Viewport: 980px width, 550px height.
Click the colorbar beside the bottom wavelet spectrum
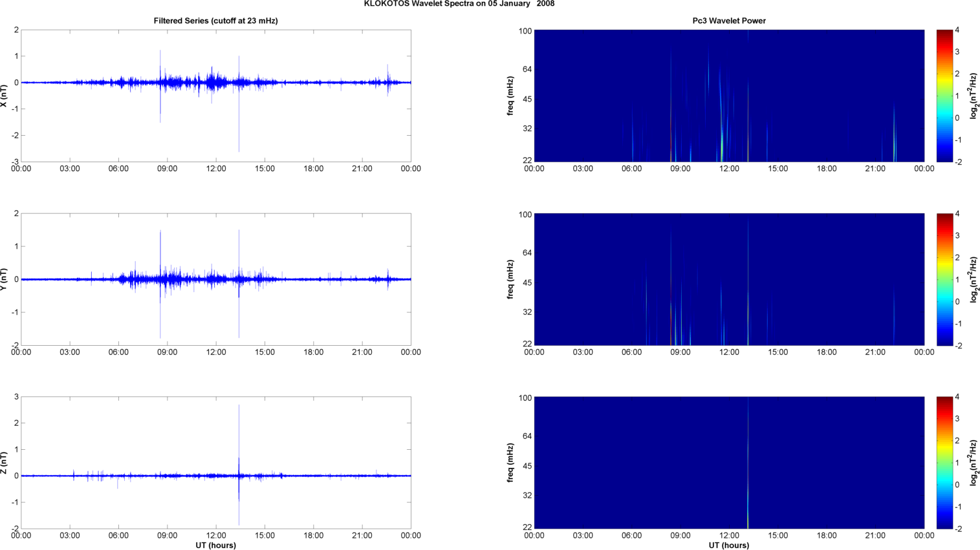(x=944, y=463)
